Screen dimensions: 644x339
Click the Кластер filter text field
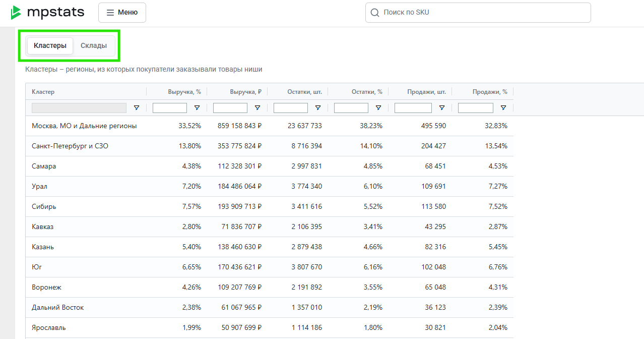[x=79, y=108]
